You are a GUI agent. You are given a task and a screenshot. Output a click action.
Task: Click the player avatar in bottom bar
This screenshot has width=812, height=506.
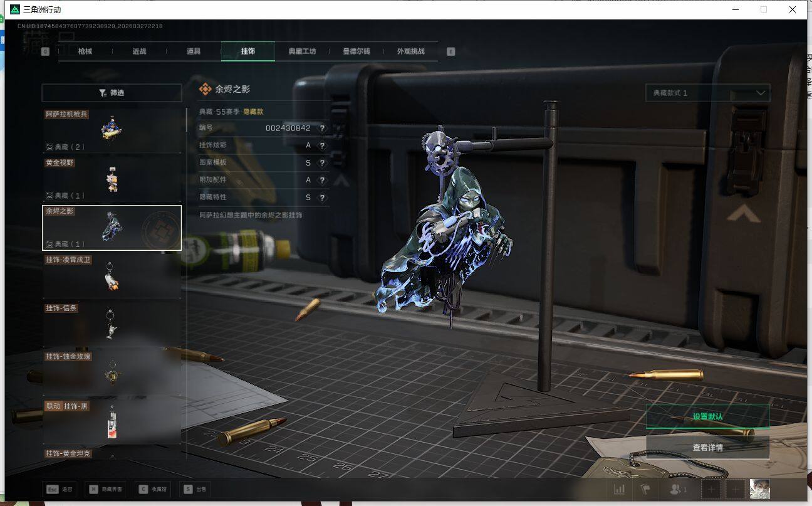(x=760, y=489)
